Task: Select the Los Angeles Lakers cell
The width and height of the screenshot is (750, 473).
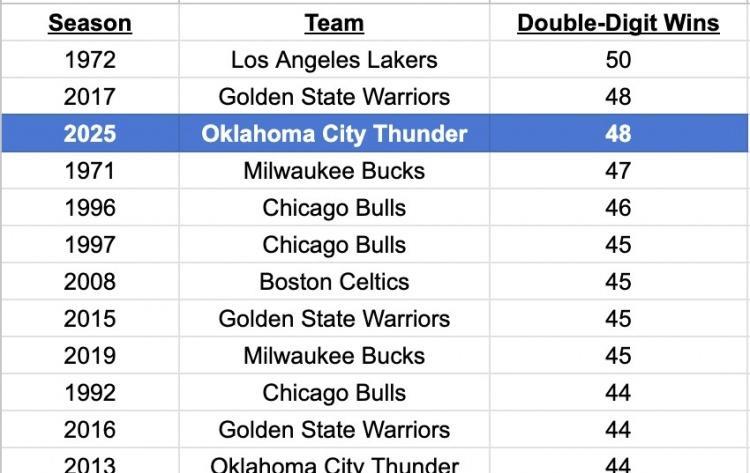Action: [x=334, y=60]
